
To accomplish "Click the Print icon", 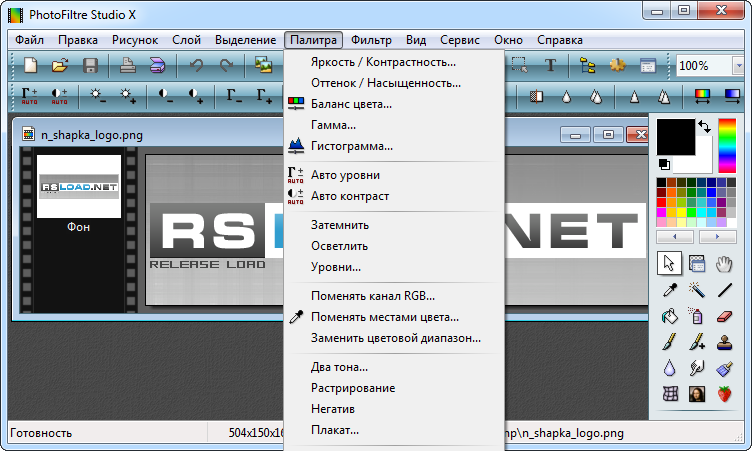I will (x=128, y=66).
